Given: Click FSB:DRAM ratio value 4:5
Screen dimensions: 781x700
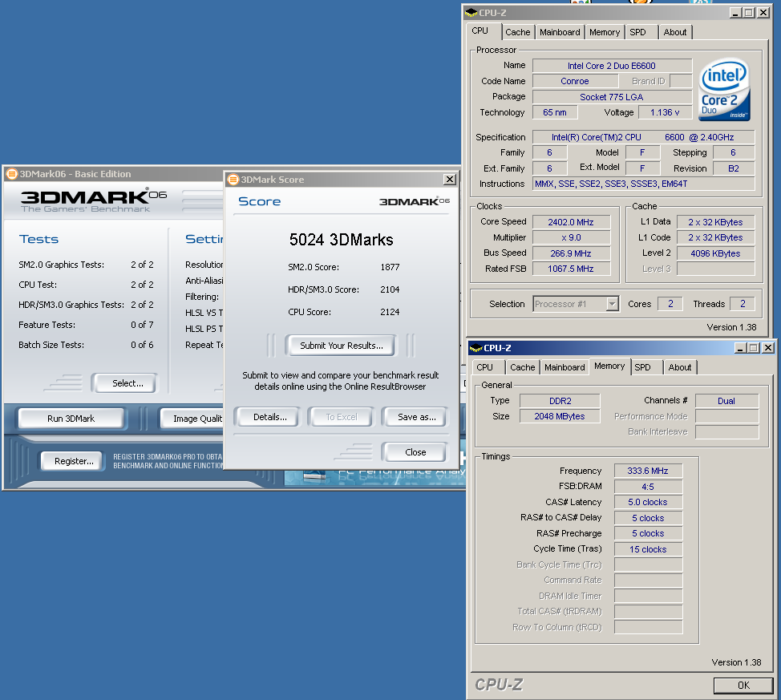Looking at the screenshot, I should coord(648,487).
